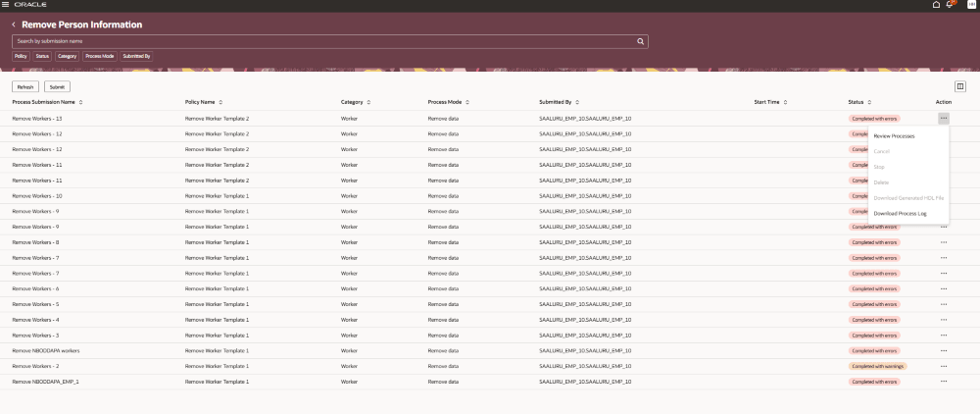Image resolution: width=980 pixels, height=414 pixels.
Task: Click the Refresh button
Action: click(25, 87)
